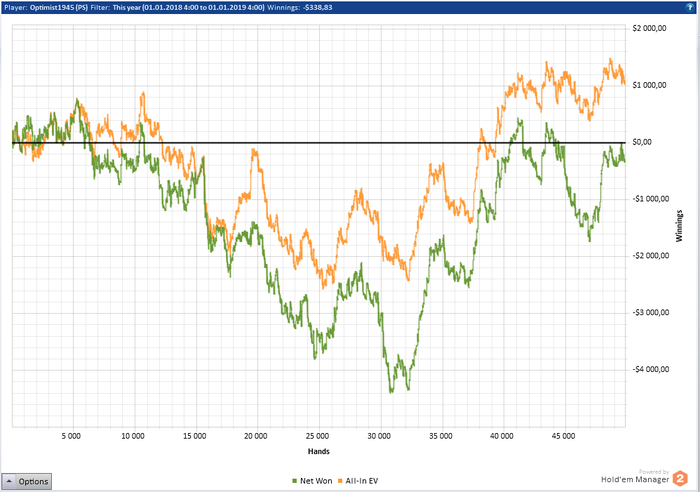700x492 pixels.
Task: Click the Hold'em Manager 2 logo
Action: tap(680, 479)
